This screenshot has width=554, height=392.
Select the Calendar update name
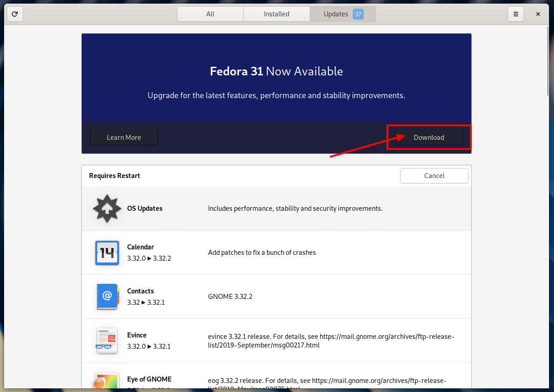click(x=140, y=247)
